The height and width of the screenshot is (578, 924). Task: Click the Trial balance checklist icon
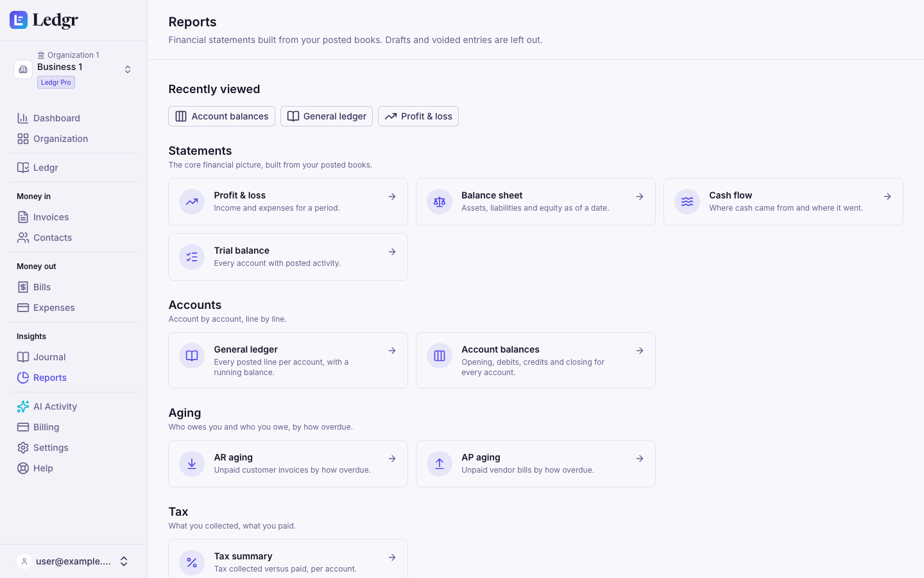(x=192, y=257)
